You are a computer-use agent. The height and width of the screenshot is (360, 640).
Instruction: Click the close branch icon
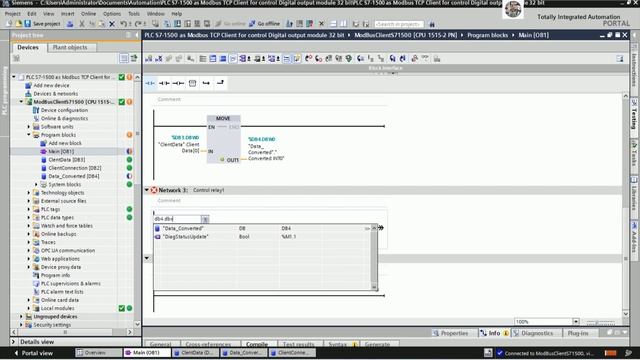220,83
